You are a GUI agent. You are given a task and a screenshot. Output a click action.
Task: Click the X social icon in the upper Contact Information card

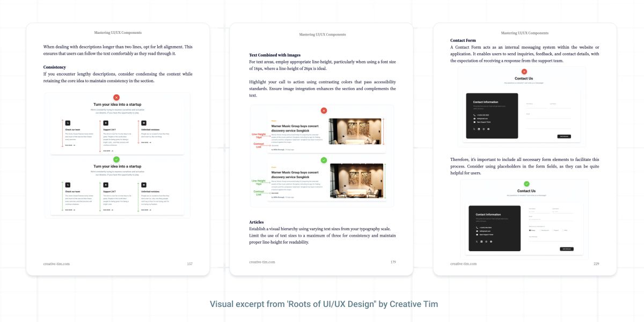click(474, 129)
